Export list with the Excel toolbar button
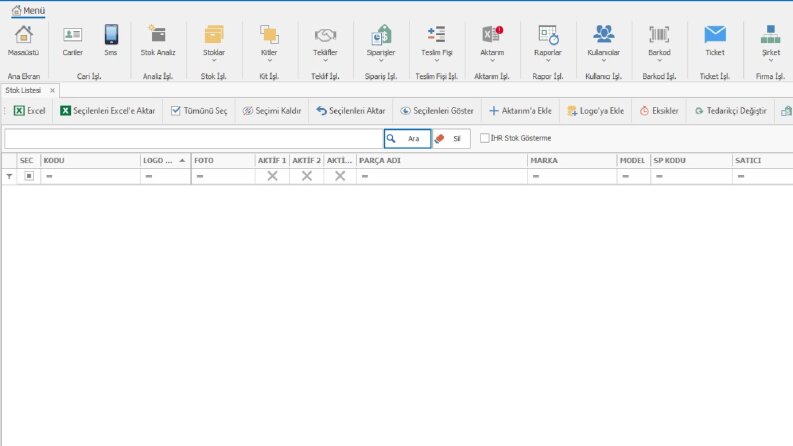Viewport: 793px width, 446px height. tap(29, 111)
